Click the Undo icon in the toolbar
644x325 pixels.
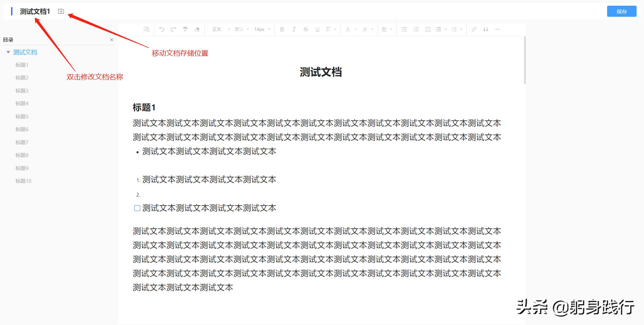pyautogui.click(x=162, y=29)
